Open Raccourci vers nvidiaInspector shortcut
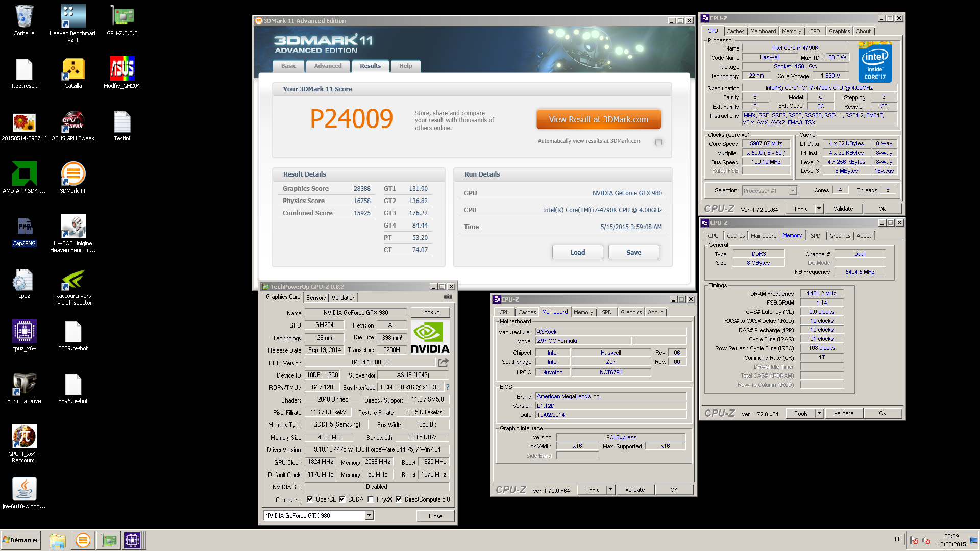Screen dimensions: 980x551 coord(73,286)
